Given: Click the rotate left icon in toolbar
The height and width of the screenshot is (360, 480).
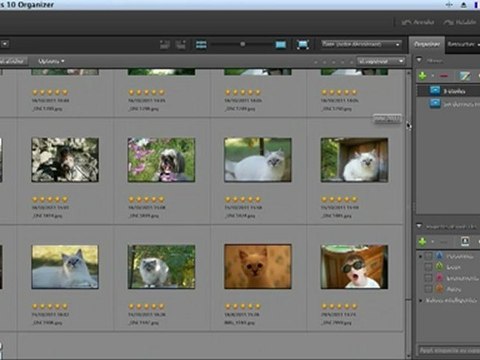Looking at the screenshot, I should [164, 44].
